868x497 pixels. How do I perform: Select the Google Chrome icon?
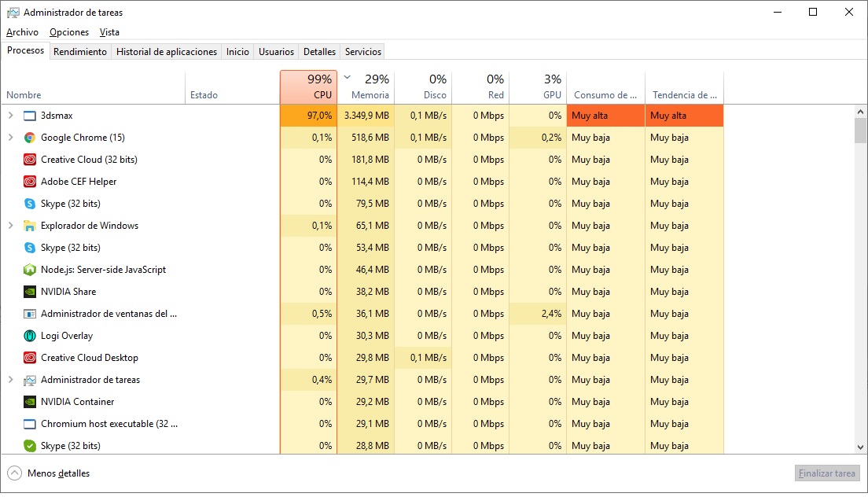coord(30,138)
